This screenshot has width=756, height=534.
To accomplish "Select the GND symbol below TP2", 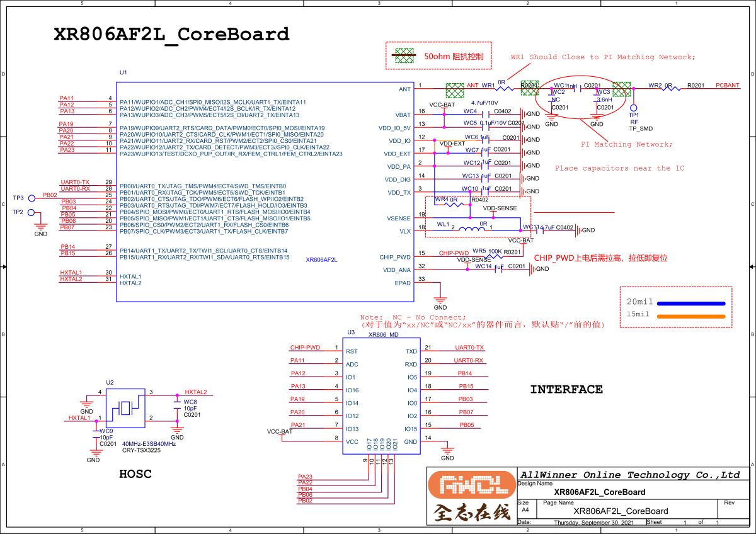I will (40, 227).
